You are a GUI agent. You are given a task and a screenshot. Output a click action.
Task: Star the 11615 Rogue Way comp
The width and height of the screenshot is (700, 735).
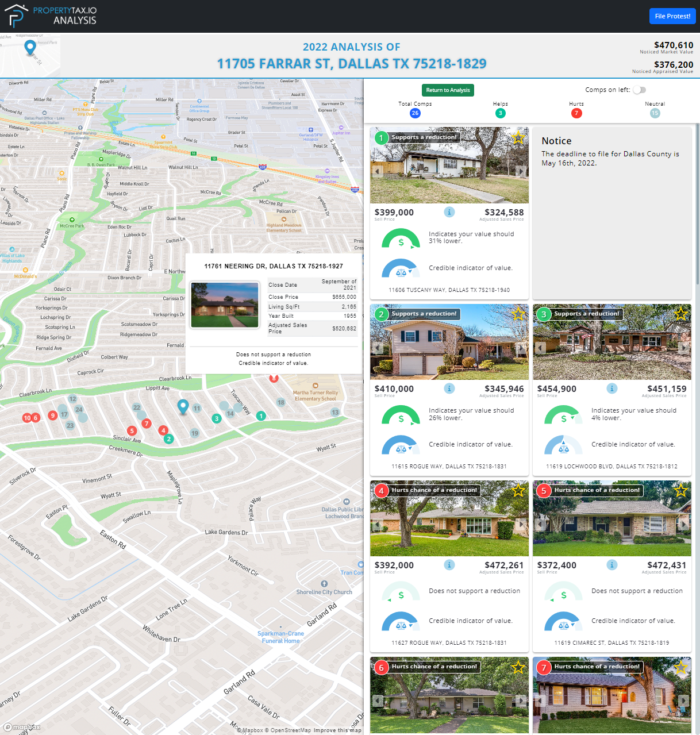518,314
